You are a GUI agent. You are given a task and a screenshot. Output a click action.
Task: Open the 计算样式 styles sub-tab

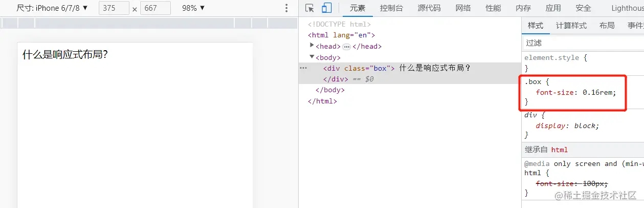tap(571, 26)
